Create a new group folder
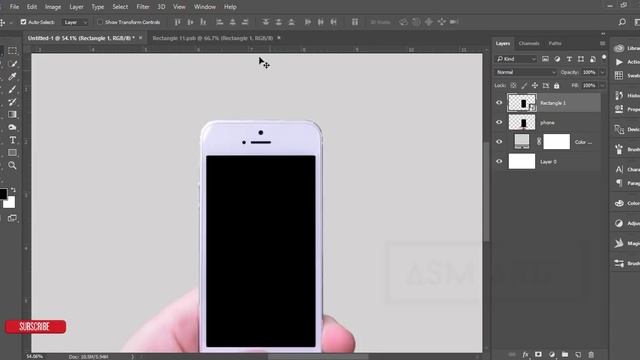Screen dimensions: 640x360 pyautogui.click(x=565, y=354)
